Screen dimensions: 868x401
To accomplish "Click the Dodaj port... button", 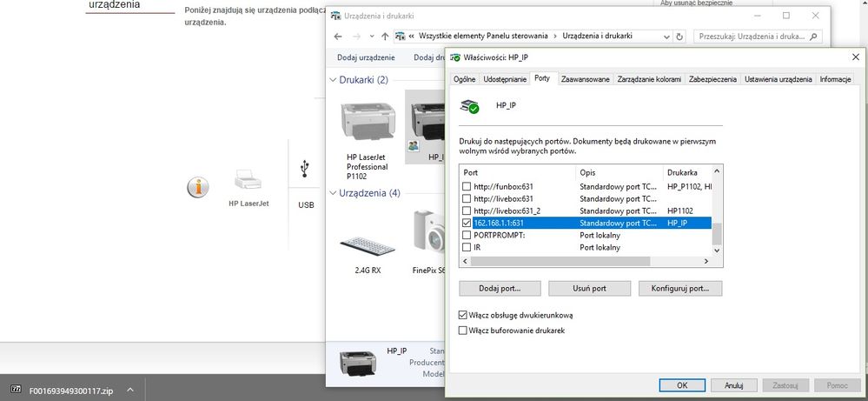I will coord(500,289).
